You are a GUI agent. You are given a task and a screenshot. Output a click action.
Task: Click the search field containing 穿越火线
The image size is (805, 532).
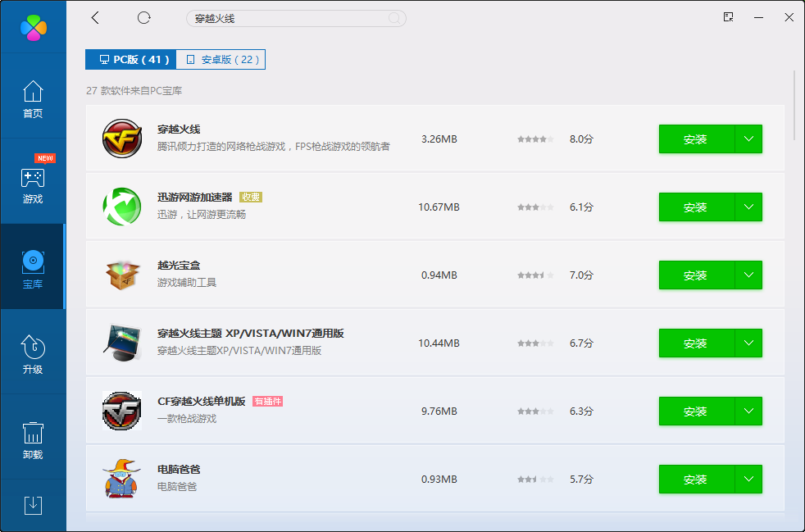pos(296,19)
